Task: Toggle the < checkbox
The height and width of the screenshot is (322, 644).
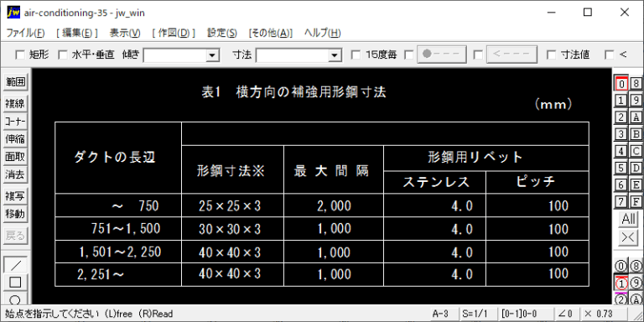Action: [610, 55]
